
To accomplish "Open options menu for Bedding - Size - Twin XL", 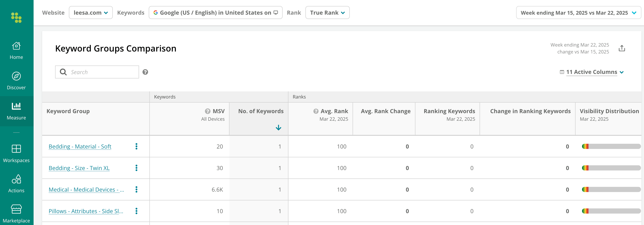I will click(136, 168).
